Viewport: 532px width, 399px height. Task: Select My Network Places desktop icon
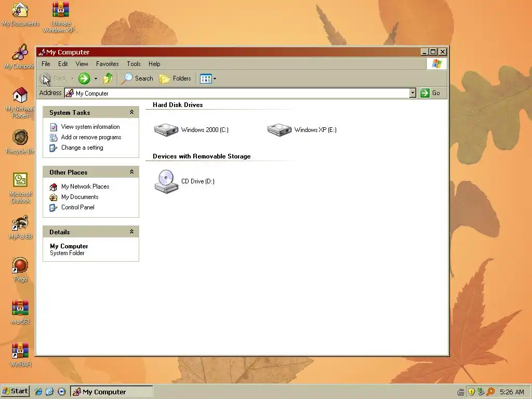[x=20, y=102]
